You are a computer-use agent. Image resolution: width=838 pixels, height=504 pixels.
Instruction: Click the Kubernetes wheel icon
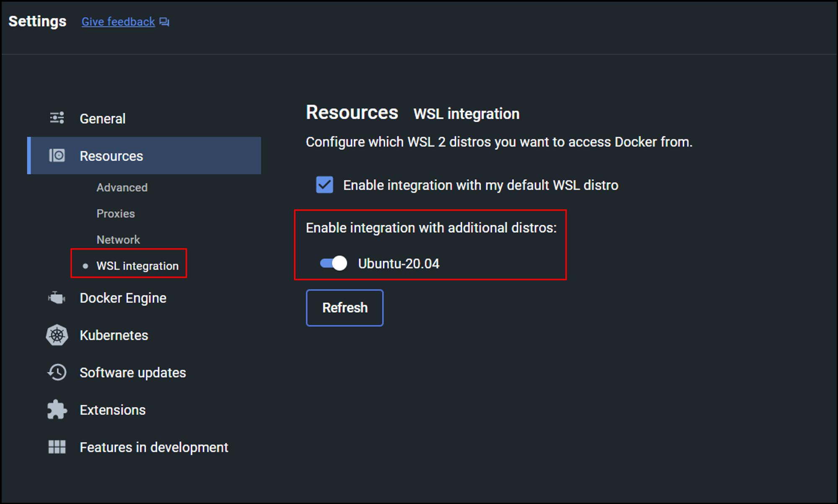coord(57,335)
